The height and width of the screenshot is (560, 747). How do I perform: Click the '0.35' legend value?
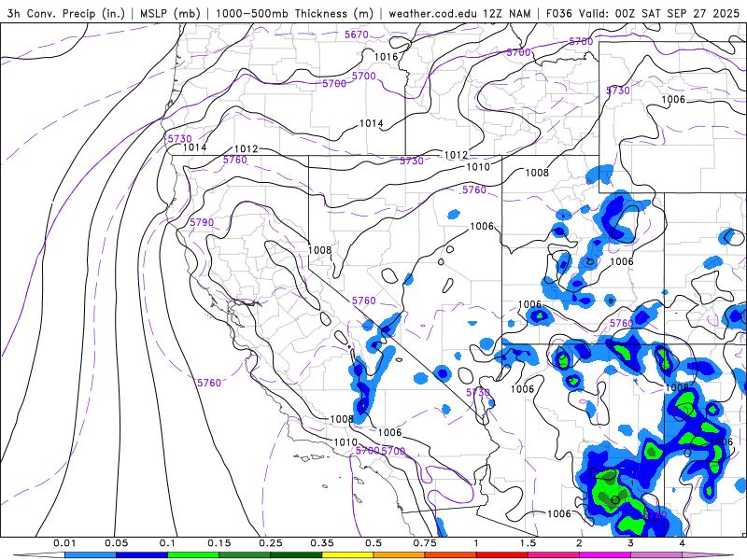click(322, 543)
